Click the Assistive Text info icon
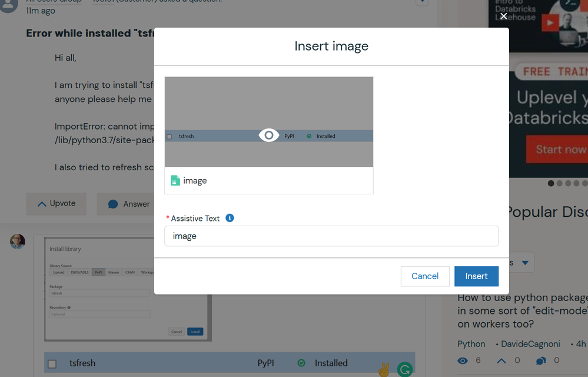The height and width of the screenshot is (377, 588). [230, 218]
